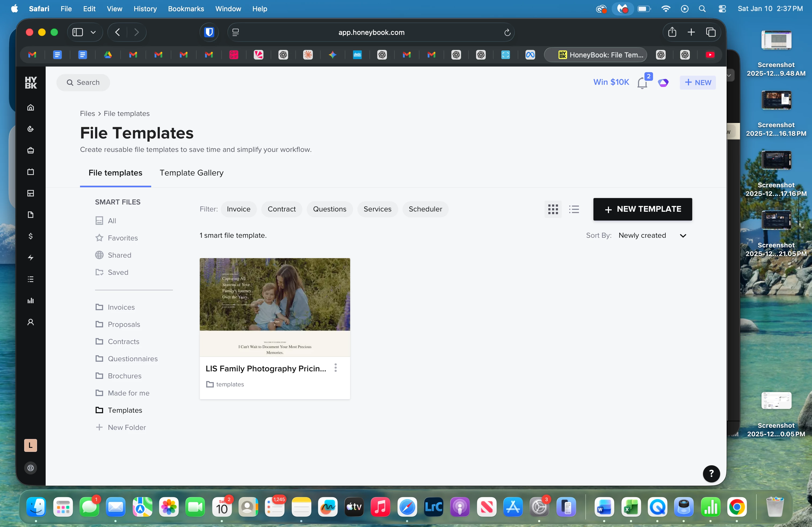812x527 pixels.
Task: Click the reports bar chart sidebar icon
Action: tap(31, 301)
